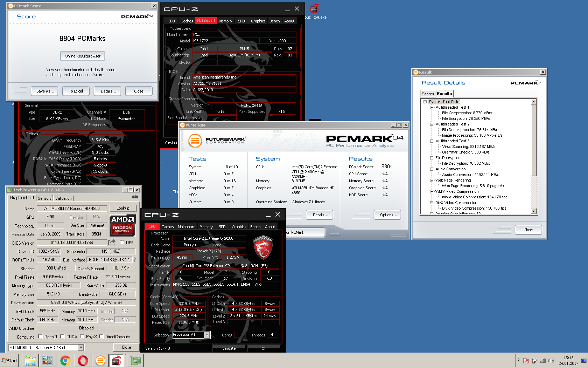Screen dimensions: 588x368
Task: Click the Bus Interface question mark help icon
Action: click(135, 260)
